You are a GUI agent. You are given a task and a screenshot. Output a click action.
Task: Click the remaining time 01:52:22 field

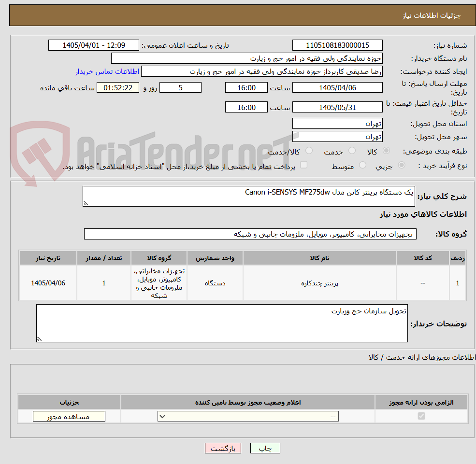[x=118, y=88]
